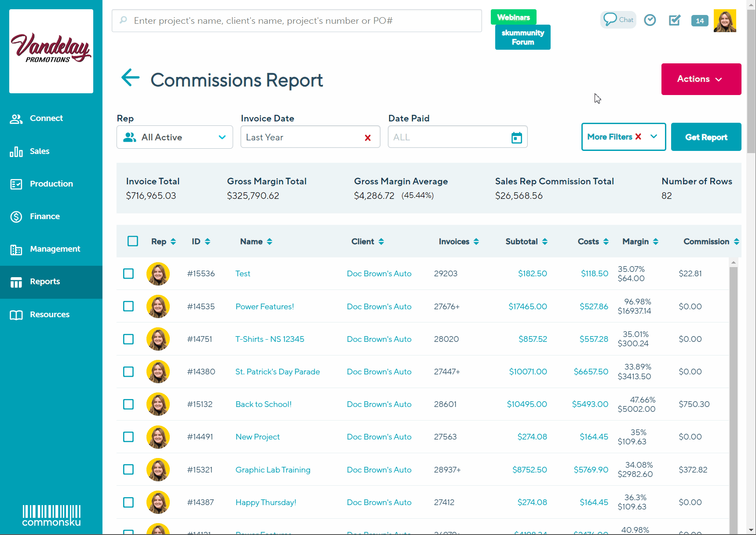Sort table by Subtotal column

tap(526, 242)
